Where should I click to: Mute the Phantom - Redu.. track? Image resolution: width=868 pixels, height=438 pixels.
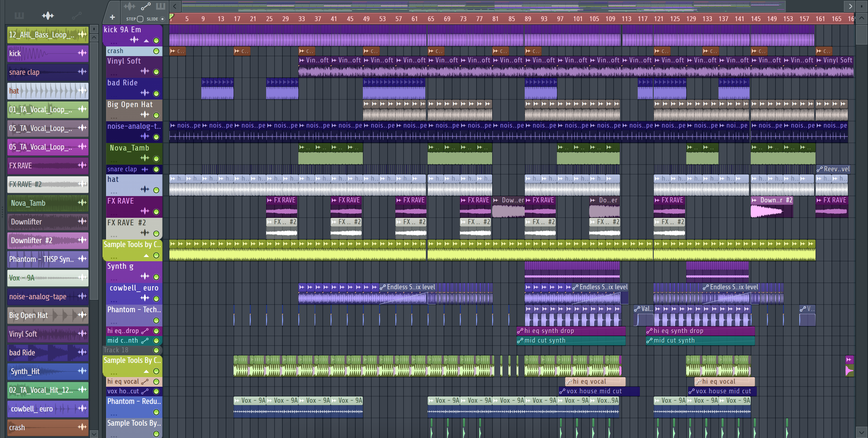156,412
